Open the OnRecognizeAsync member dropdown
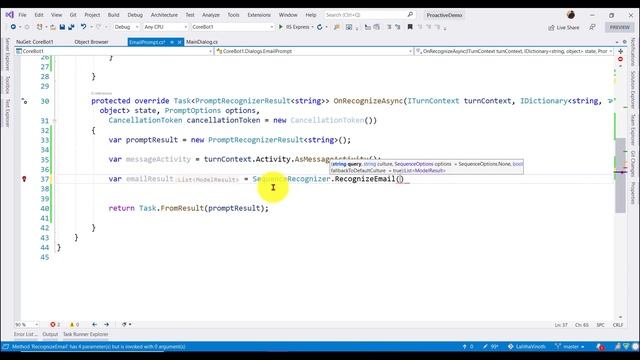 pos(513,51)
